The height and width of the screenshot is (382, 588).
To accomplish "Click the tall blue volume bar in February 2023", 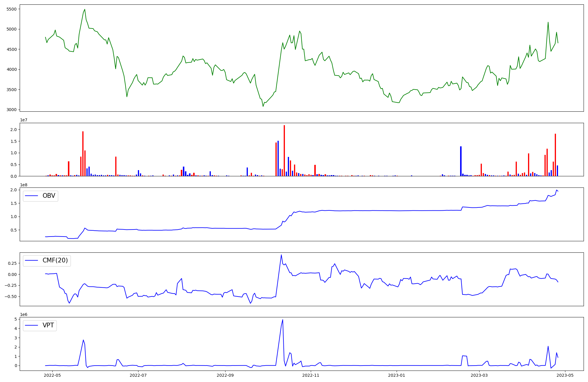I will click(x=461, y=161).
